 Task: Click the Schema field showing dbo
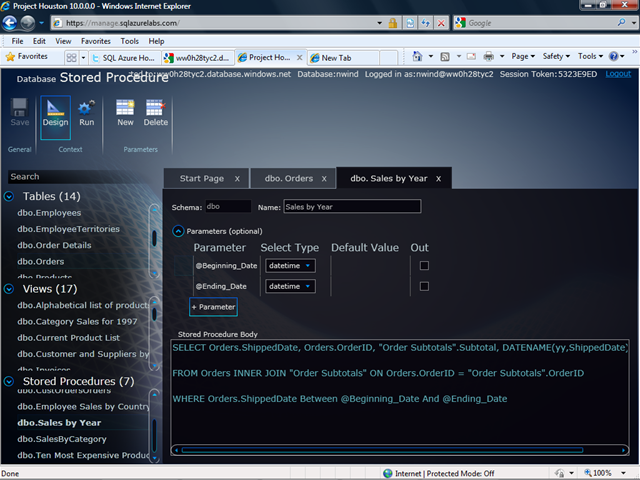click(x=228, y=207)
